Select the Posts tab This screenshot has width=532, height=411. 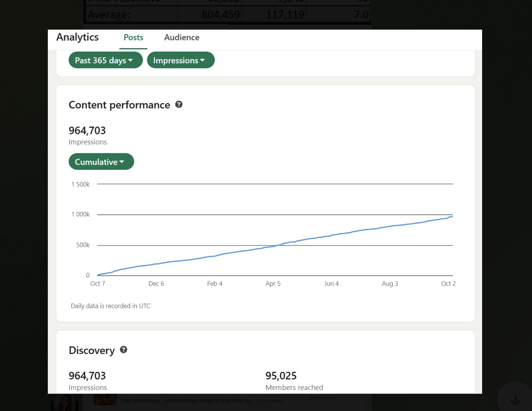[x=133, y=38]
